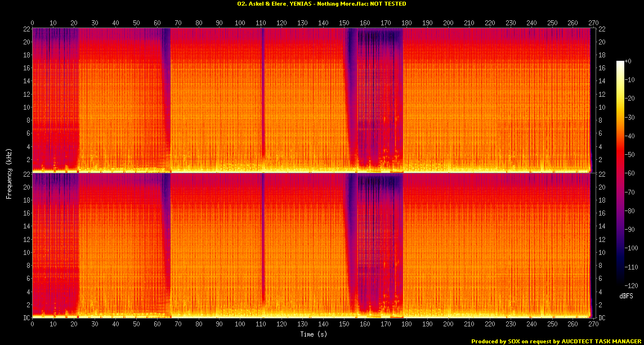Select the 270 s tick on the top time axis
644x345 pixels.
click(593, 23)
